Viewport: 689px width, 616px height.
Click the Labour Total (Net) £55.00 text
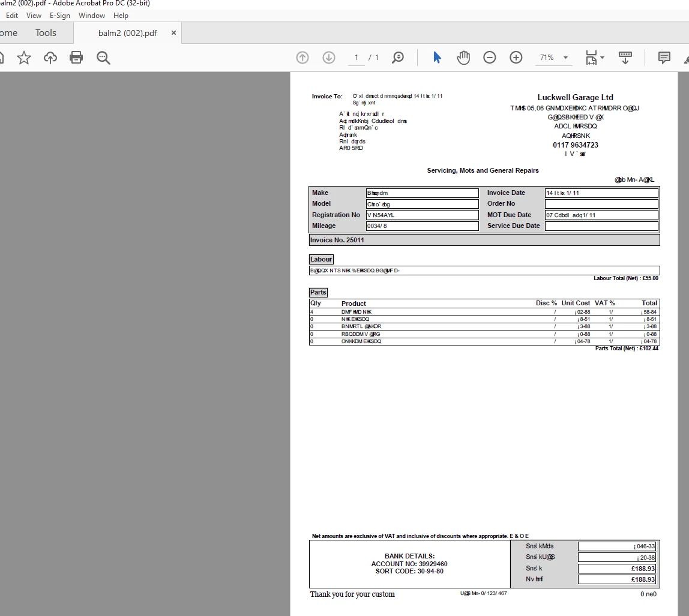[626, 278]
